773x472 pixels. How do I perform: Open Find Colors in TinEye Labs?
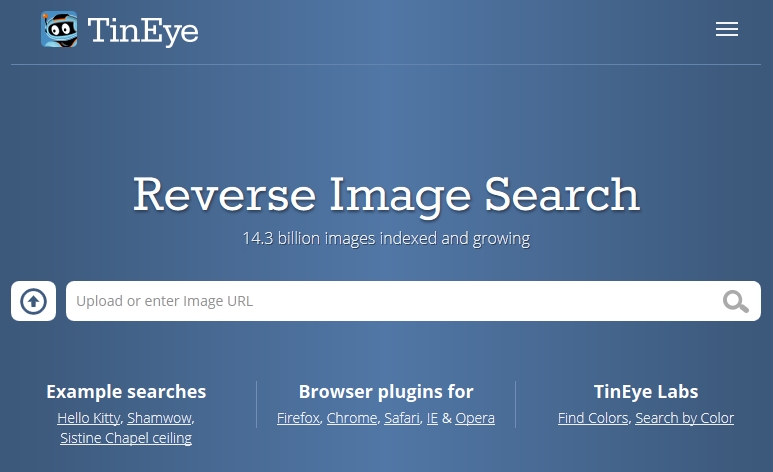(593, 418)
